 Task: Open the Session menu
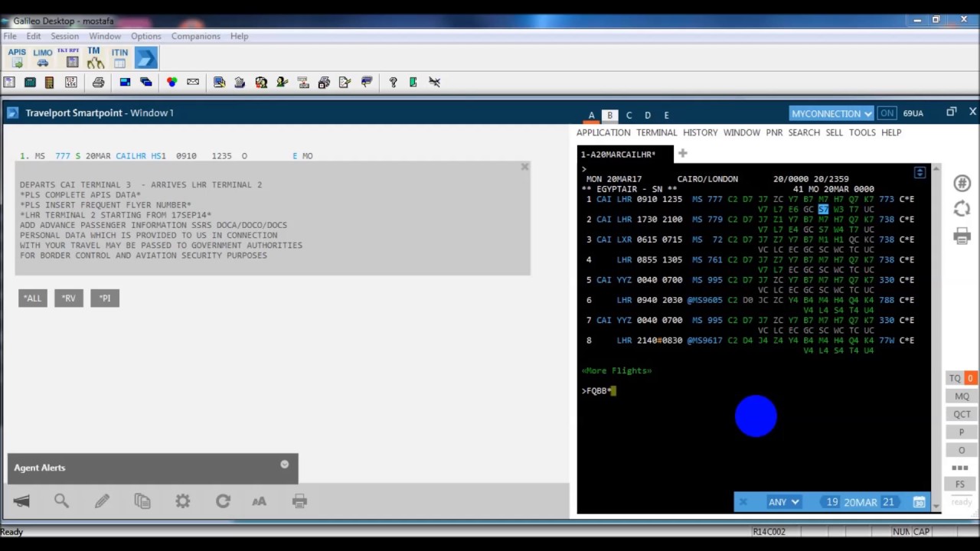point(64,36)
